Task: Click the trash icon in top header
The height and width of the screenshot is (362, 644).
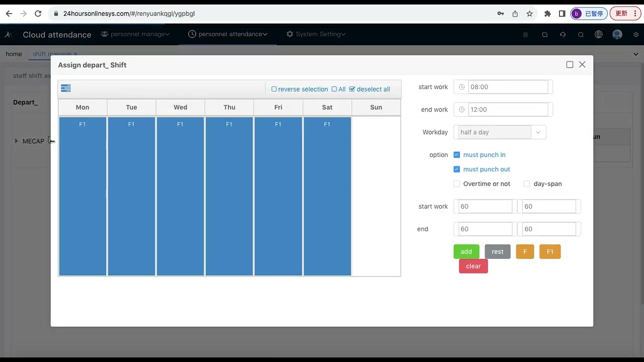Action: pos(526,35)
